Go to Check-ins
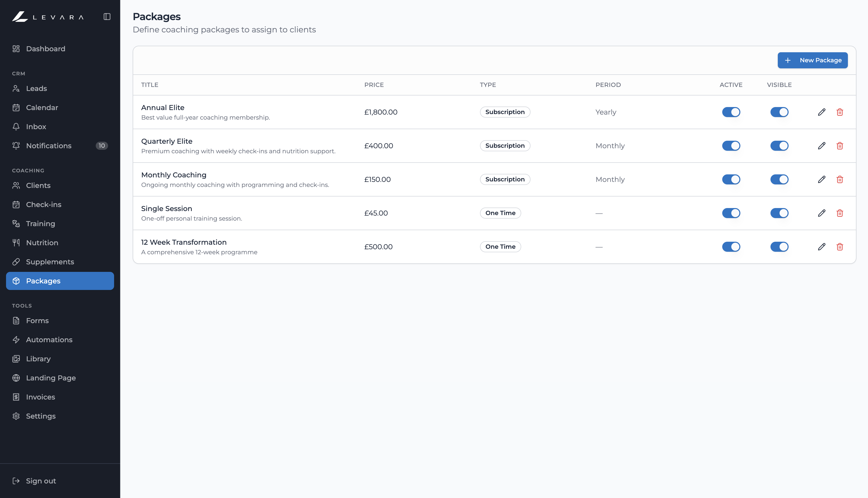The height and width of the screenshot is (498, 868). [x=60, y=205]
